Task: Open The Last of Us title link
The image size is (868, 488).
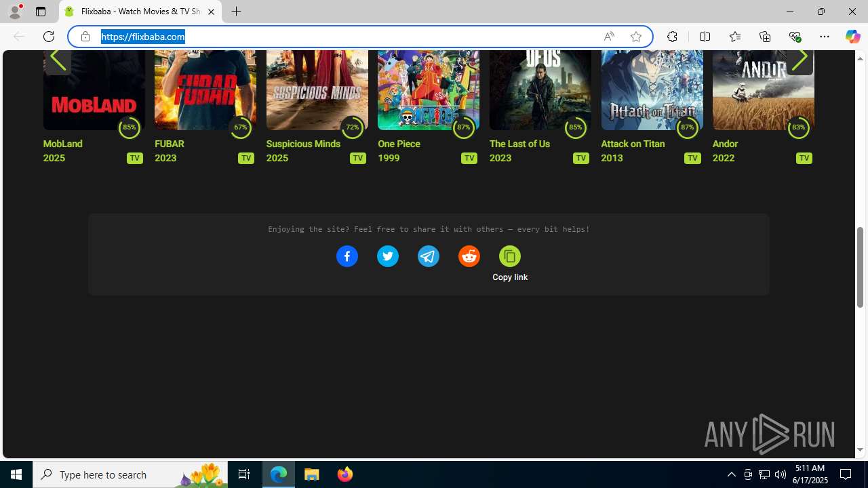Action: pyautogui.click(x=519, y=144)
